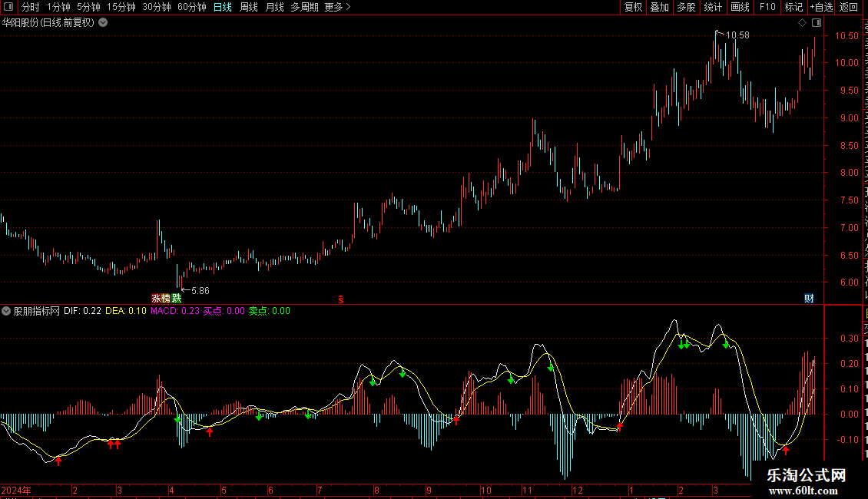Image resolution: width=868 pixels, height=499 pixels.
Task: Select the 5分钟 period tab
Action: [88, 7]
